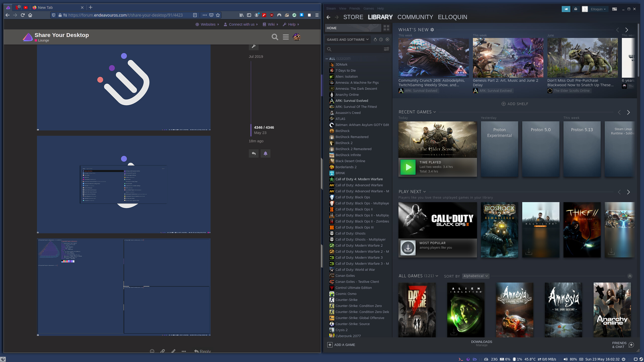Viewport: 644px width, 362px height.
Task: Open forum hamburger menu
Action: pos(286,37)
